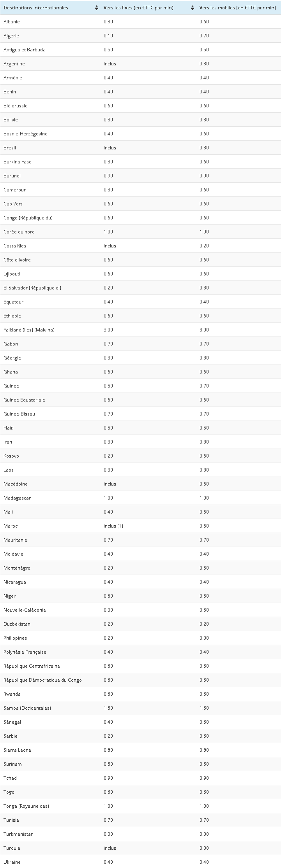Screen dimensions: 281x868
Task: Click "inclus (1)" in the Maroc row
Action: 113,526
